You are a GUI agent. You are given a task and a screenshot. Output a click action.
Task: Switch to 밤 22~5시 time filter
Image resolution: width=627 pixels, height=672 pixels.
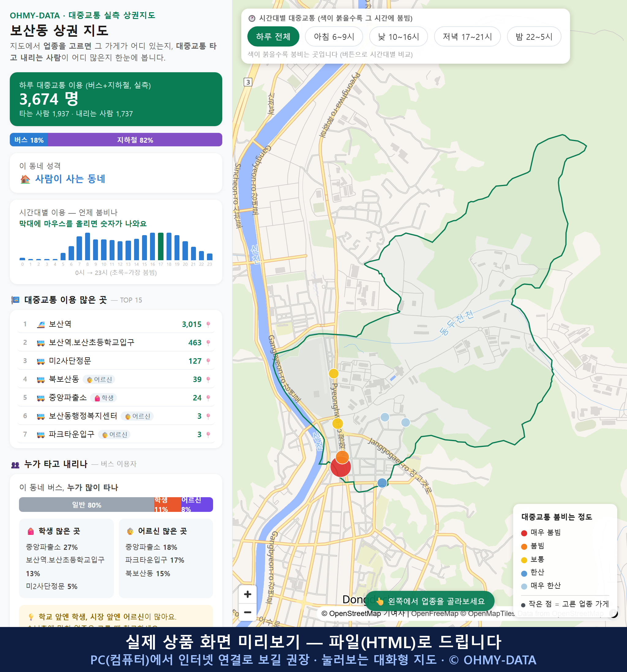(534, 36)
